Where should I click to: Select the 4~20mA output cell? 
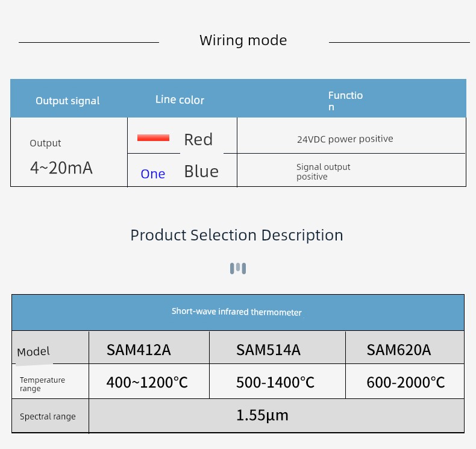pos(69,152)
